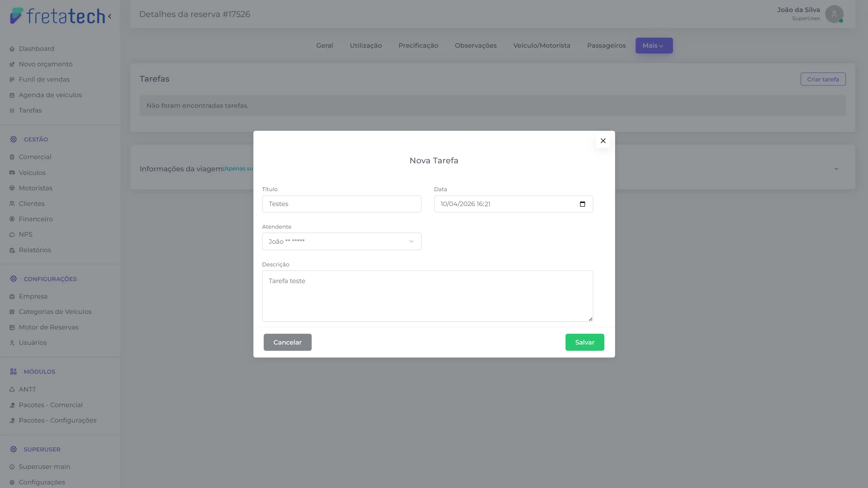Click the Data datetime field
This screenshot has width=868, height=488.
click(514, 204)
